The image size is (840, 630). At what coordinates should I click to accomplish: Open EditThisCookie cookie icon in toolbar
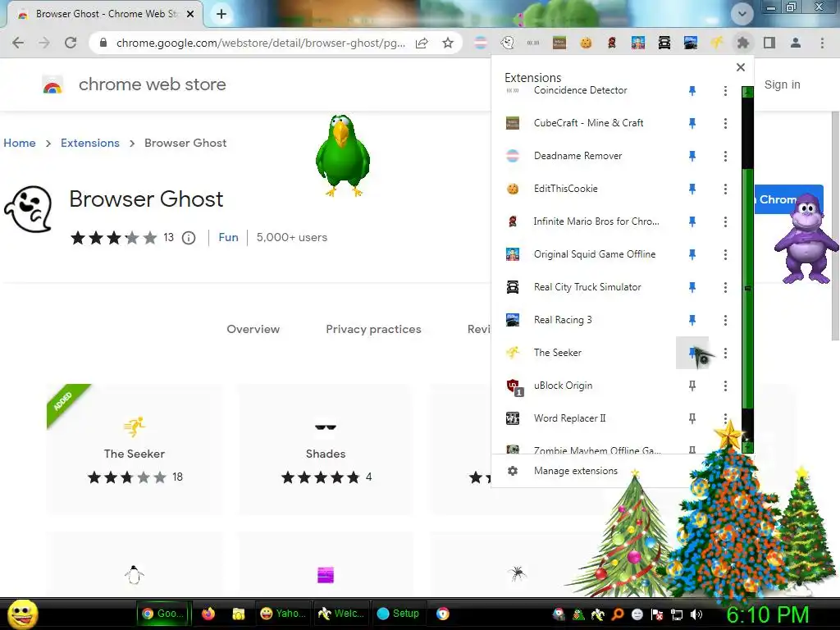click(586, 43)
